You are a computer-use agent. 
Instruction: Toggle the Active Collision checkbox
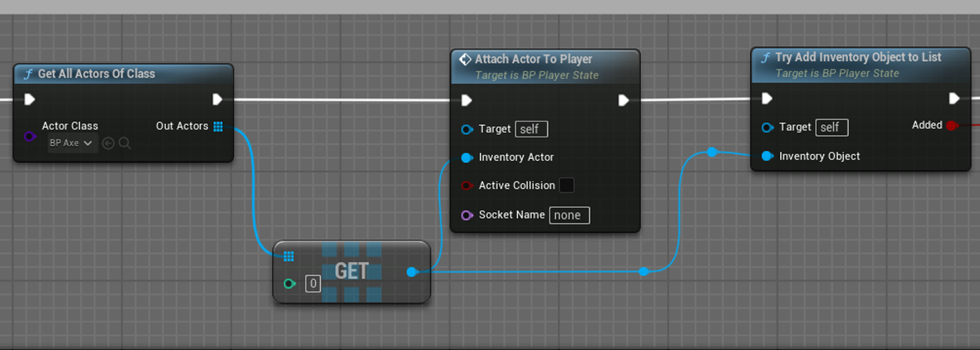pyautogui.click(x=566, y=185)
